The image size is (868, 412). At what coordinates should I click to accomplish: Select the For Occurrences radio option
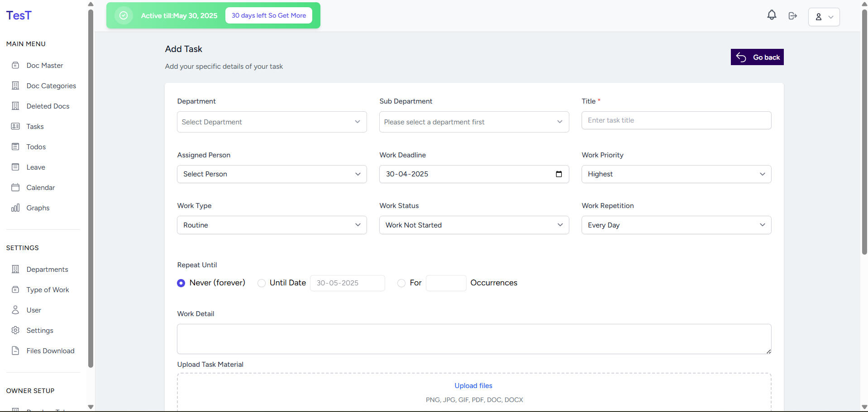tap(401, 283)
